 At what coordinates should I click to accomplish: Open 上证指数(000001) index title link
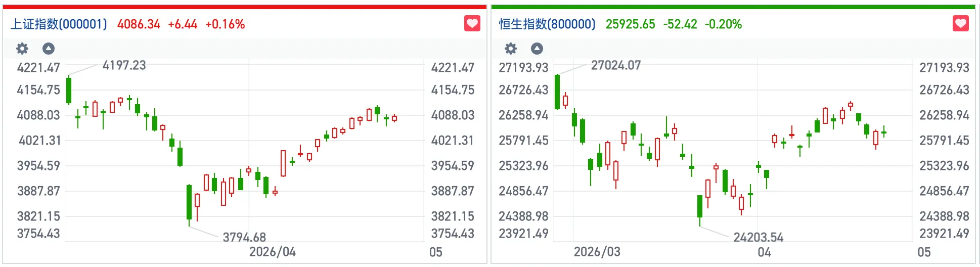click(x=59, y=24)
